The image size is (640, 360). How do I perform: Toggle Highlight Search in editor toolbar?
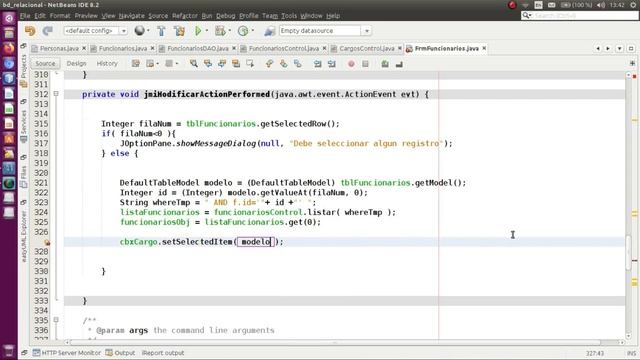(236, 64)
